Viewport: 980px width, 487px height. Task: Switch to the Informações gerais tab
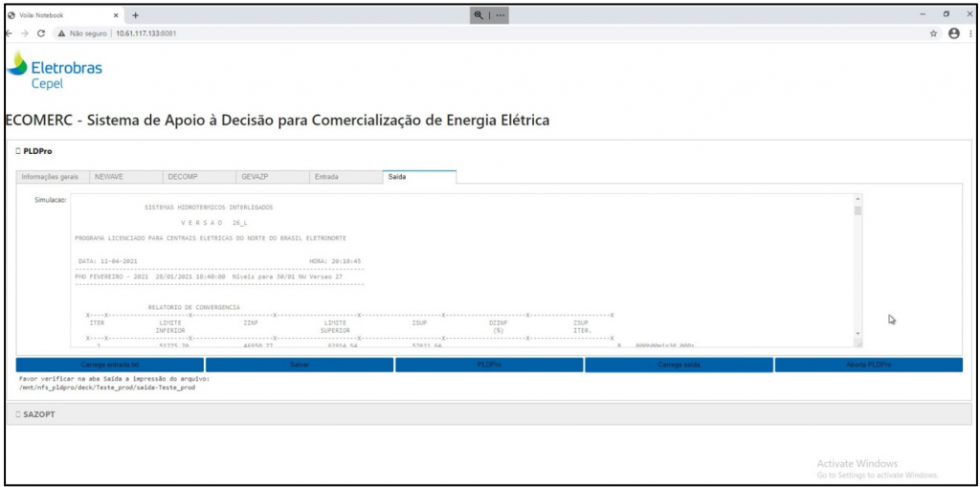[50, 177]
